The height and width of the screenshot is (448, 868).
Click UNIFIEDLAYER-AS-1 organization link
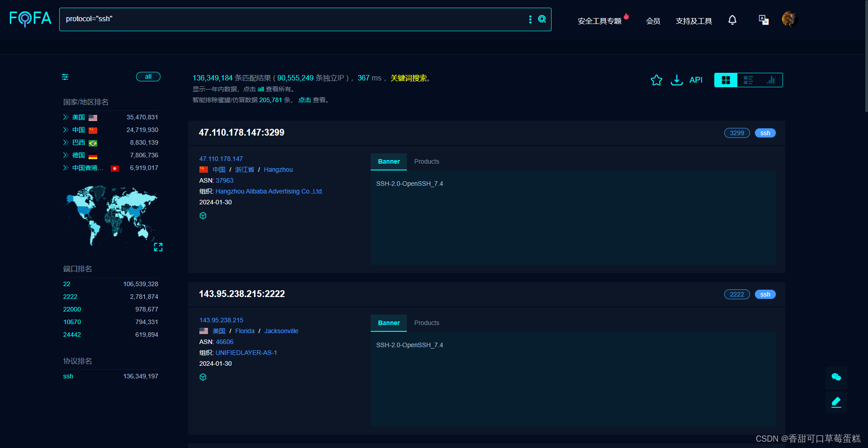point(246,353)
